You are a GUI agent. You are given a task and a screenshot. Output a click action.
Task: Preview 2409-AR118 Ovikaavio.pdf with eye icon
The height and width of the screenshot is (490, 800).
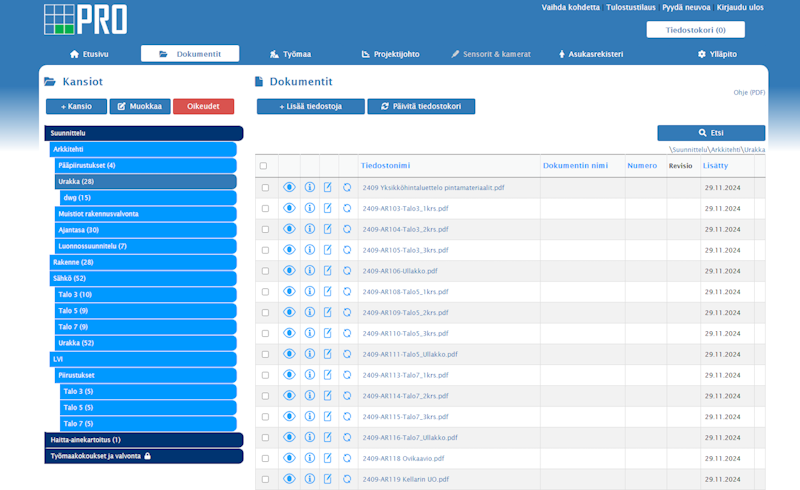tap(289, 458)
